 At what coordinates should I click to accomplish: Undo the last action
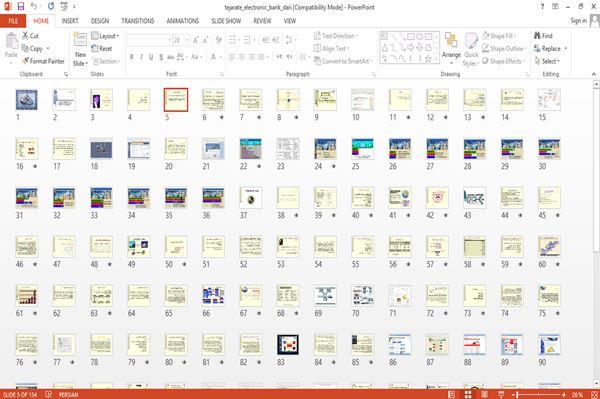pyautogui.click(x=34, y=6)
